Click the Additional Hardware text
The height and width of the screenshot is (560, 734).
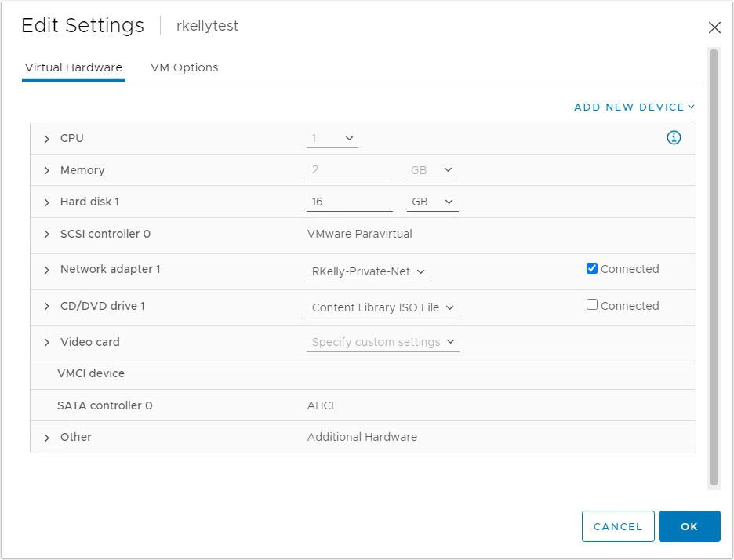tap(362, 437)
